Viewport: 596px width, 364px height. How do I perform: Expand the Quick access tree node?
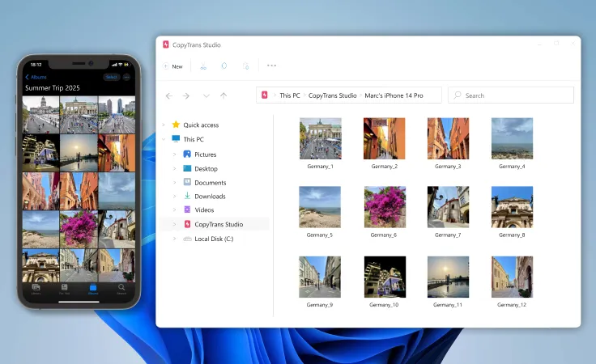tap(164, 125)
